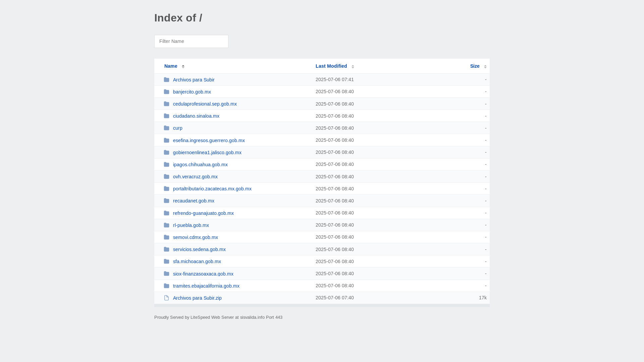Screen dimensions: 644x362
Task: Click the folder icon for esefina.ingresos.guerrero.gob.mx
Action: coord(166,140)
